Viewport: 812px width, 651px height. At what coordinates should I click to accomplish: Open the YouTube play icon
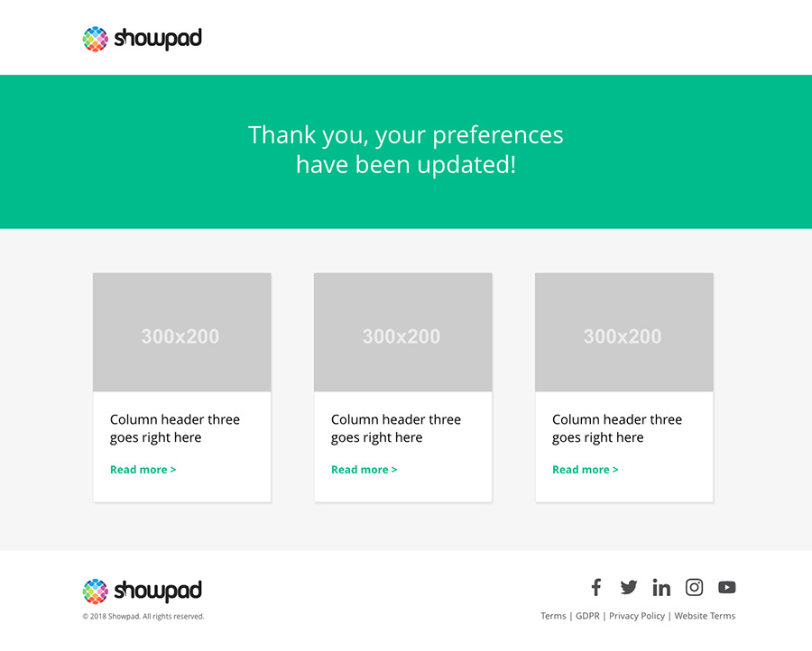[727, 587]
